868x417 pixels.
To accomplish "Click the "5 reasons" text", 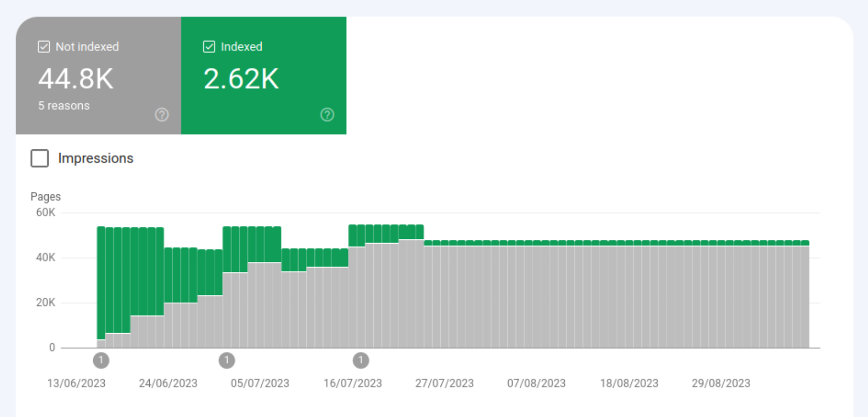I will coord(64,106).
